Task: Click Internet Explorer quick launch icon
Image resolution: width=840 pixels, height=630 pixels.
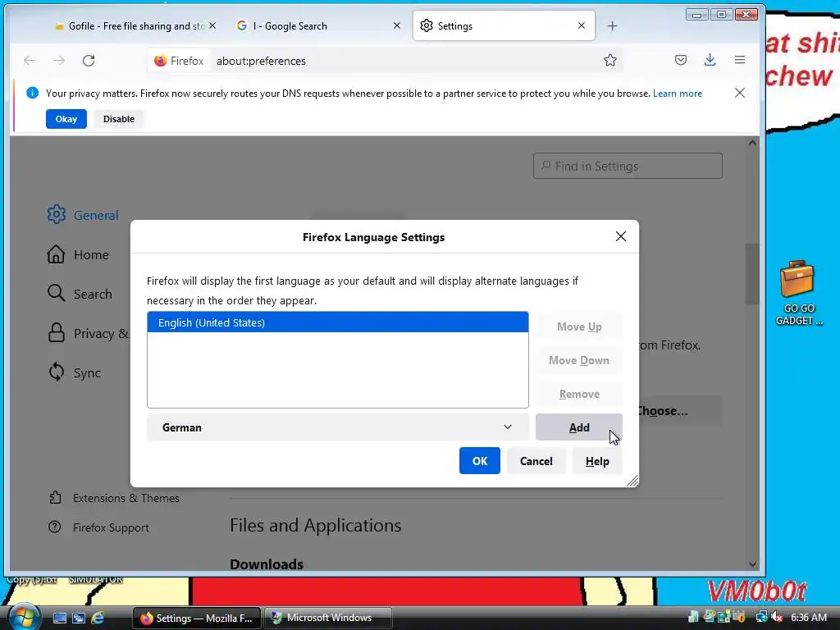Action: tap(98, 618)
